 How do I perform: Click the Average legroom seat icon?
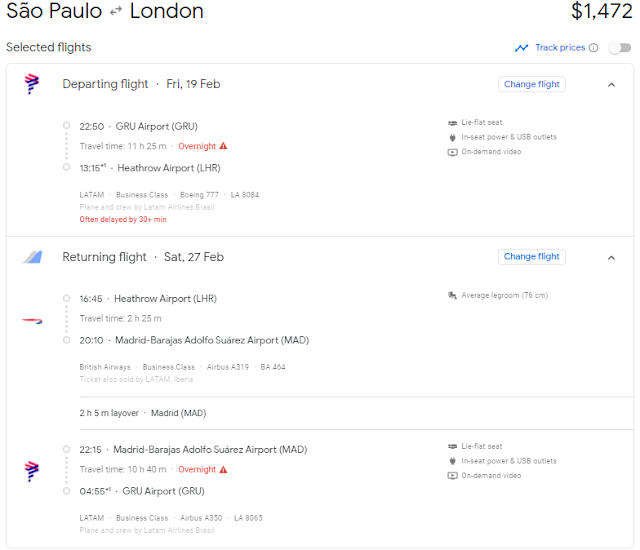(452, 295)
